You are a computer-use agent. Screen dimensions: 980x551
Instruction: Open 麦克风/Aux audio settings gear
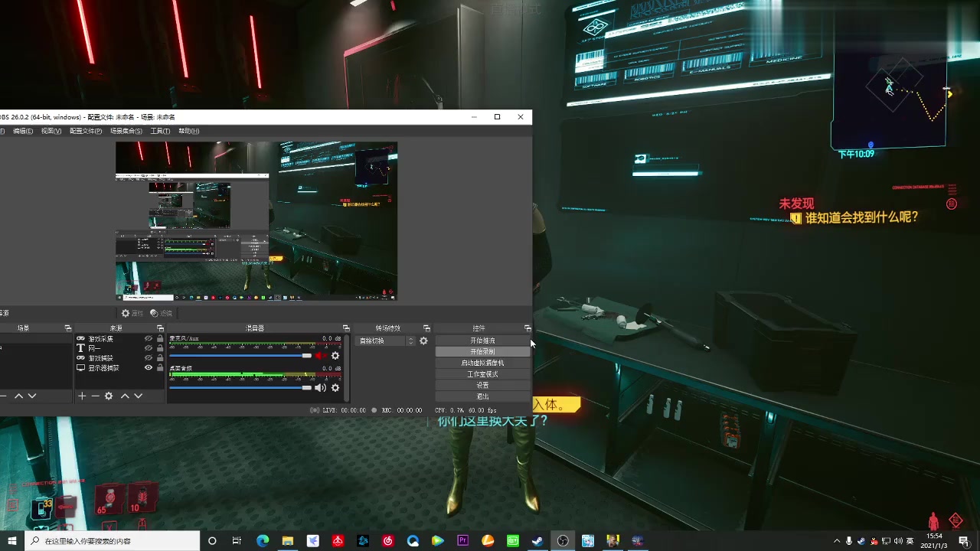(x=335, y=356)
